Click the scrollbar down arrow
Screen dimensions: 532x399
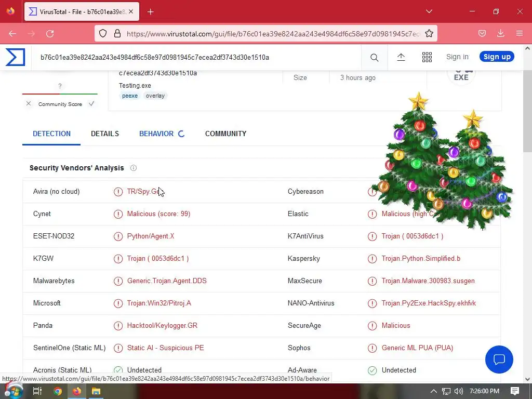[x=527, y=379]
